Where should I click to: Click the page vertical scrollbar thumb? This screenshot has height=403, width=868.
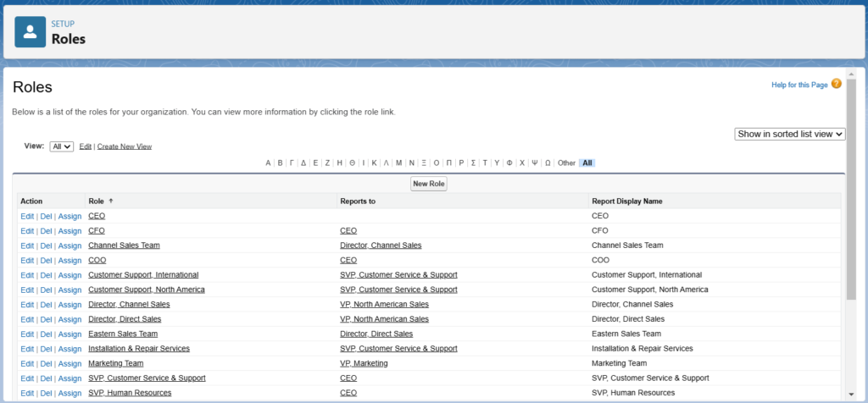tap(851, 188)
